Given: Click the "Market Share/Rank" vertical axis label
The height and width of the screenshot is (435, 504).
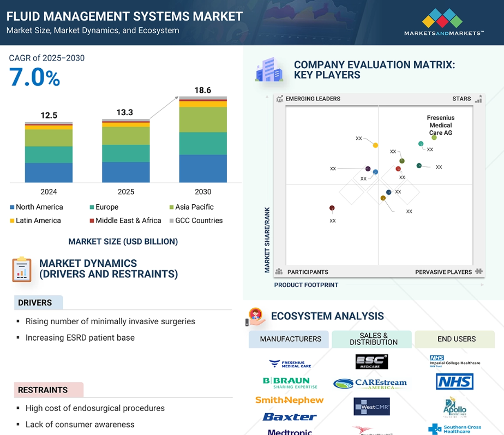Looking at the screenshot, I should pos(267,240).
